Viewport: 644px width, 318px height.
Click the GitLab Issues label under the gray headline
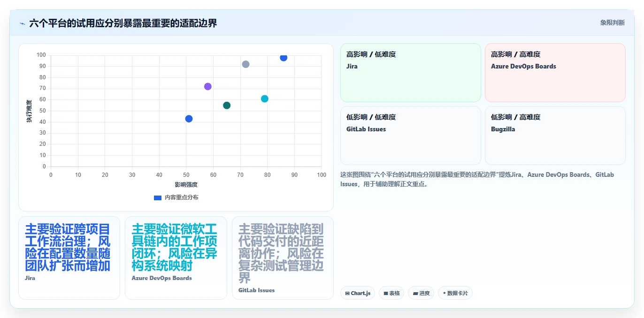(256, 290)
